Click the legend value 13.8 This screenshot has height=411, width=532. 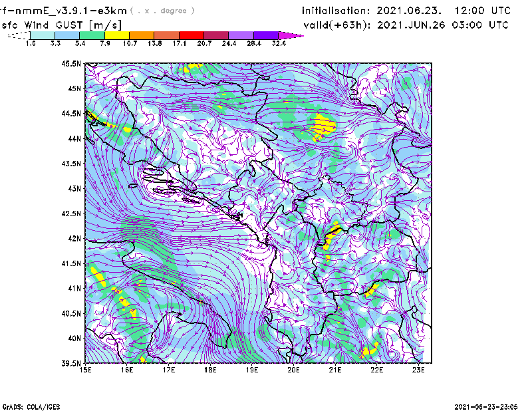(155, 43)
